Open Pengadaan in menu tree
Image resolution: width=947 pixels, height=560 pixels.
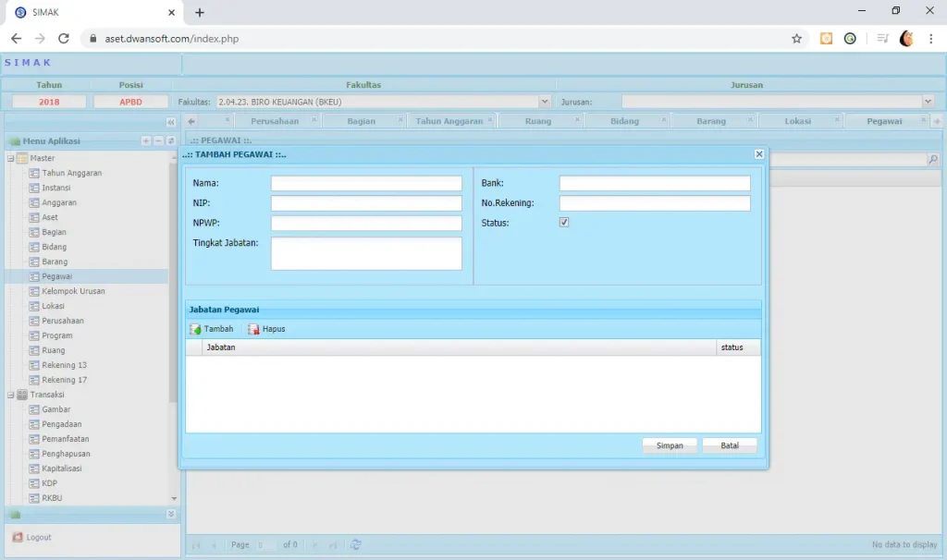coord(62,424)
